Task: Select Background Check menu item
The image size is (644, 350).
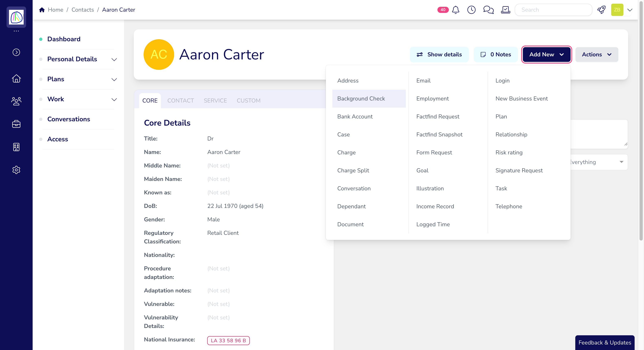Action: click(x=369, y=99)
